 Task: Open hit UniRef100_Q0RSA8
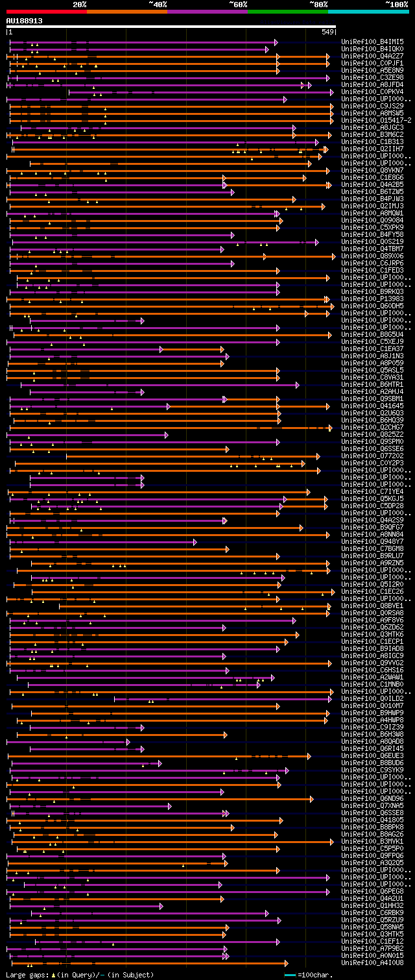tap(372, 613)
